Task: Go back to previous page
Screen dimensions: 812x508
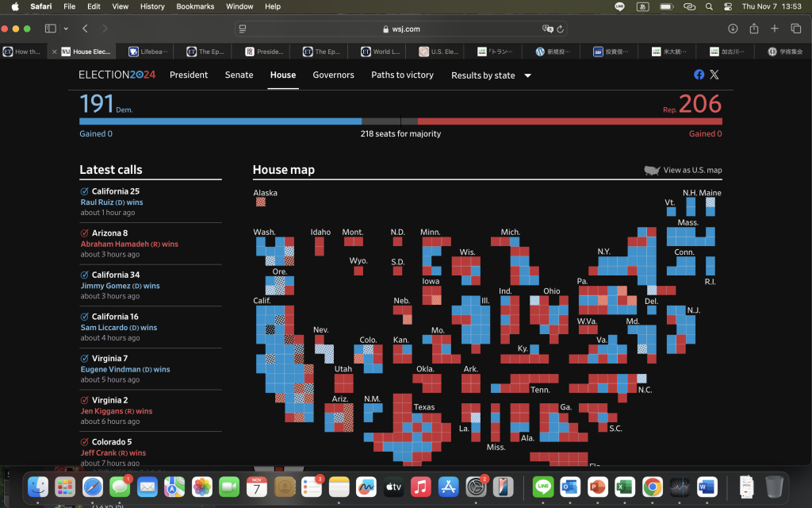Action: tap(85, 29)
